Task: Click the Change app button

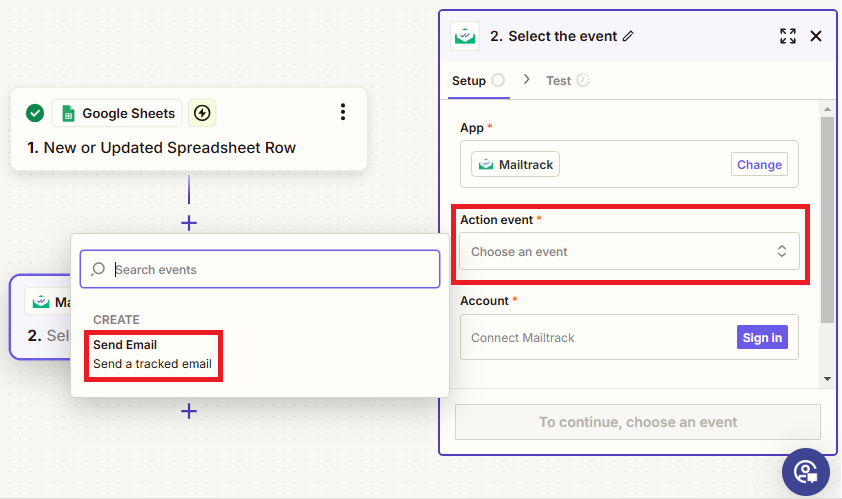Action: (759, 165)
